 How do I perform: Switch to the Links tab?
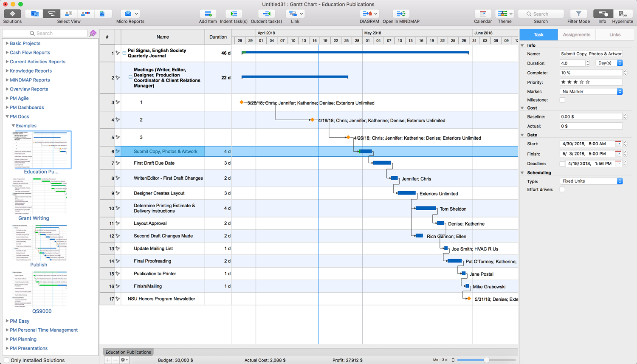click(614, 35)
